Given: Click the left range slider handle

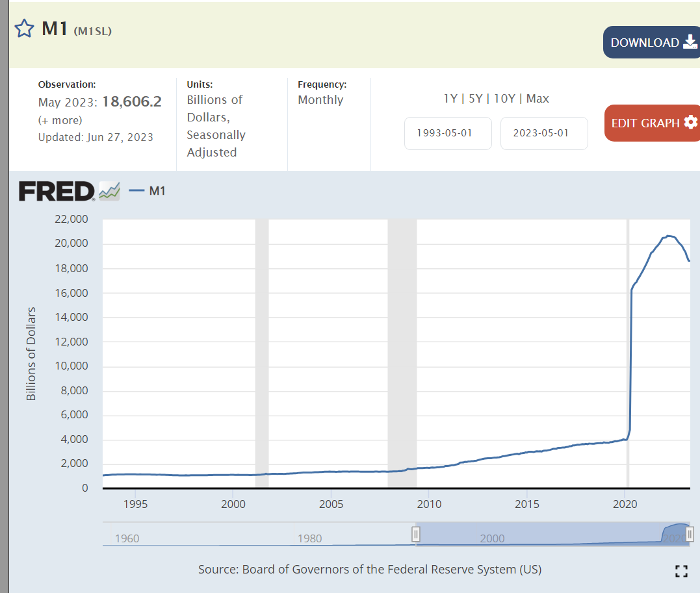Looking at the screenshot, I should (x=416, y=535).
